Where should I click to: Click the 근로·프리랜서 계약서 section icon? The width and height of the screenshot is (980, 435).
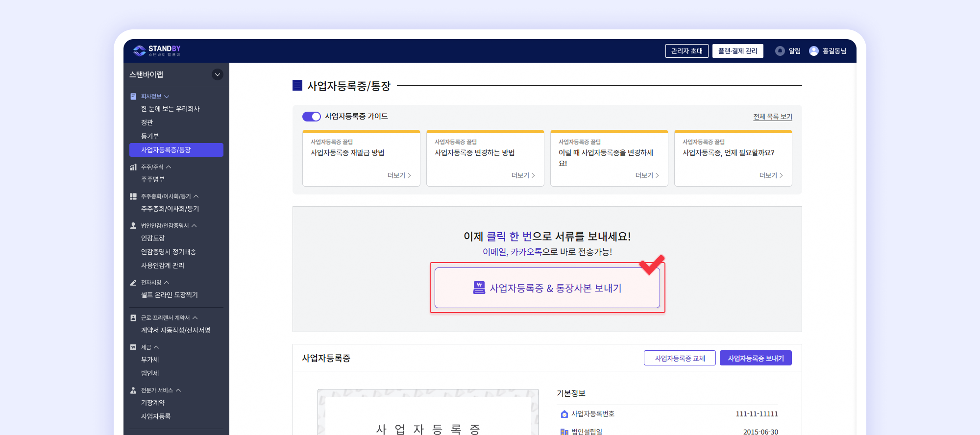[x=133, y=318]
